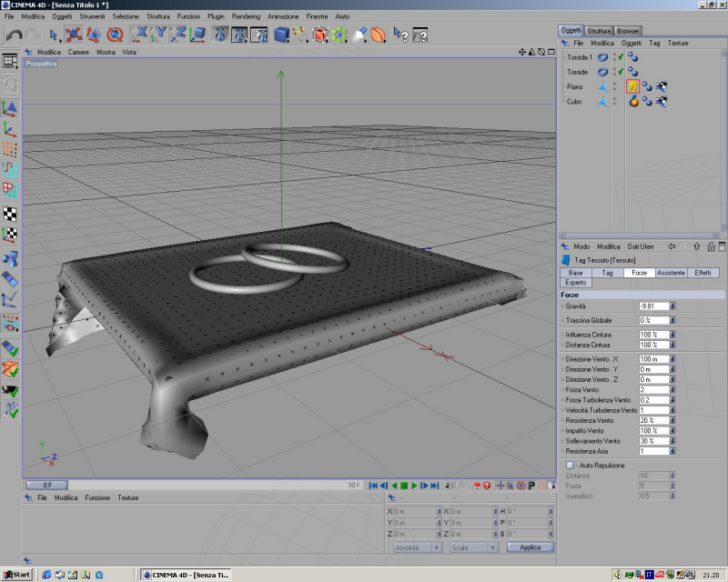Toggle visibility dots for Cubo object
This screenshot has height=582, width=728.
click(614, 102)
